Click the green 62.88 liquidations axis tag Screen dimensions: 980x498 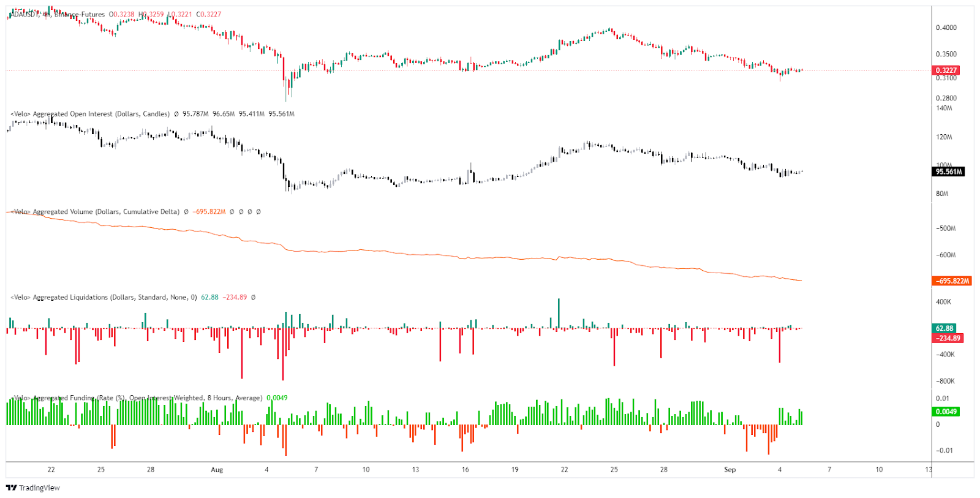(944, 328)
